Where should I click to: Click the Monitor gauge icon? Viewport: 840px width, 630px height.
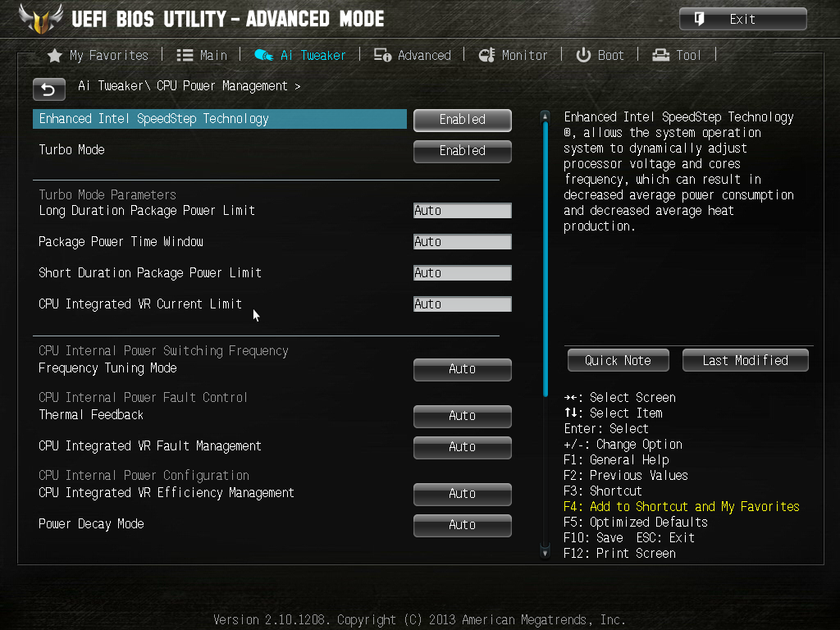(487, 55)
